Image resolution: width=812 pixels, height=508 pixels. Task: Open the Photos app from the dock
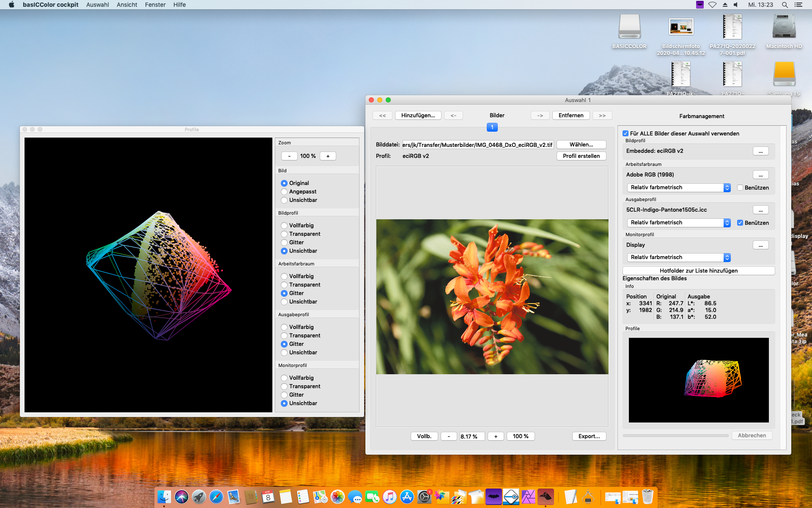pos(337,497)
